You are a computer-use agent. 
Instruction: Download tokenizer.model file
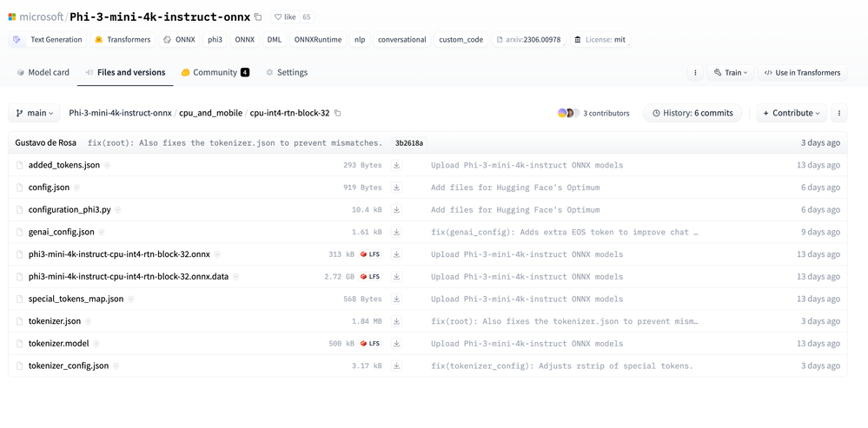[396, 344]
